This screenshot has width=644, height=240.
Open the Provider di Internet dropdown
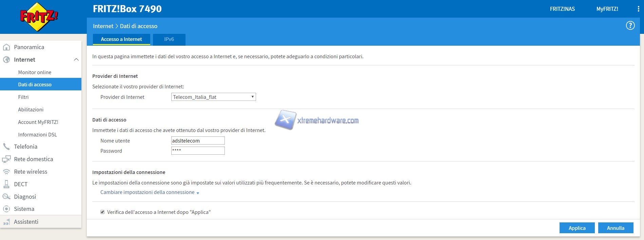point(213,97)
